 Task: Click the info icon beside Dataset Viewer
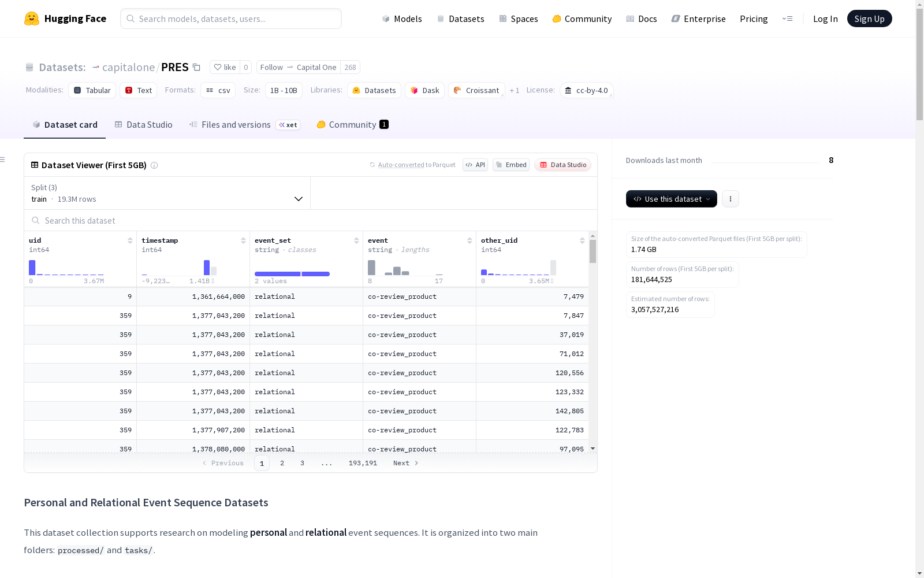pyautogui.click(x=154, y=165)
